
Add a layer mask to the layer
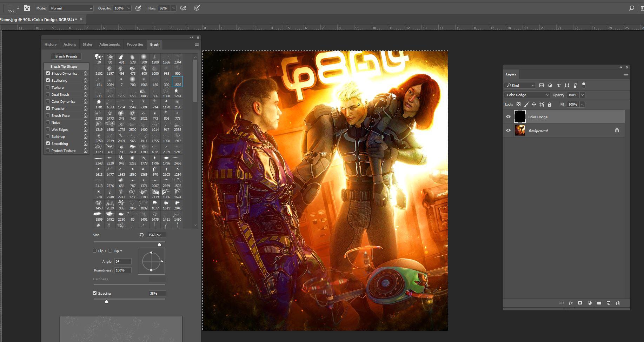point(580,303)
